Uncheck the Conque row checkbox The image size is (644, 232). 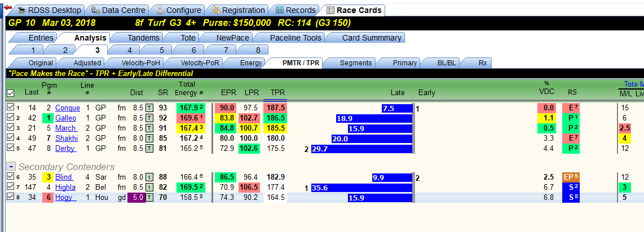[x=11, y=108]
